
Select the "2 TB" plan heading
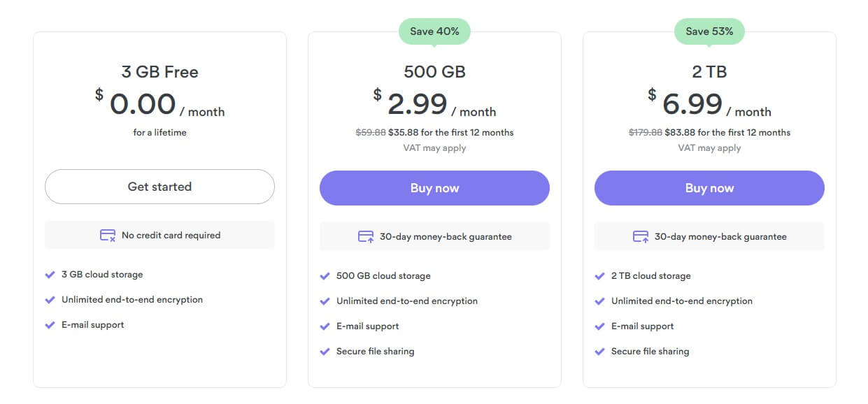coord(709,71)
